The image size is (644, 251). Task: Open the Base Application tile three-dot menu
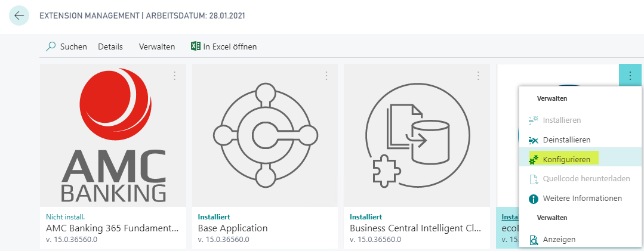[326, 76]
